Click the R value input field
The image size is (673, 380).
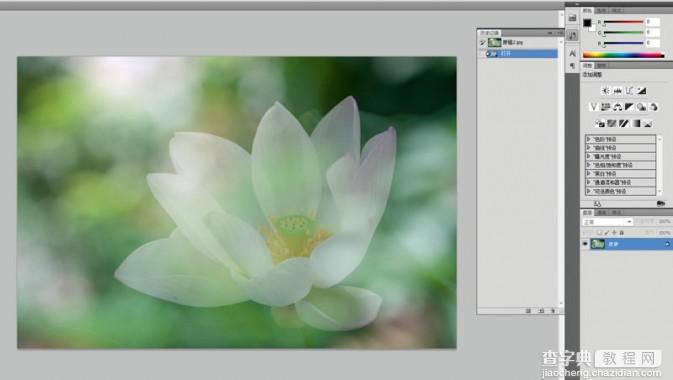[x=653, y=21]
